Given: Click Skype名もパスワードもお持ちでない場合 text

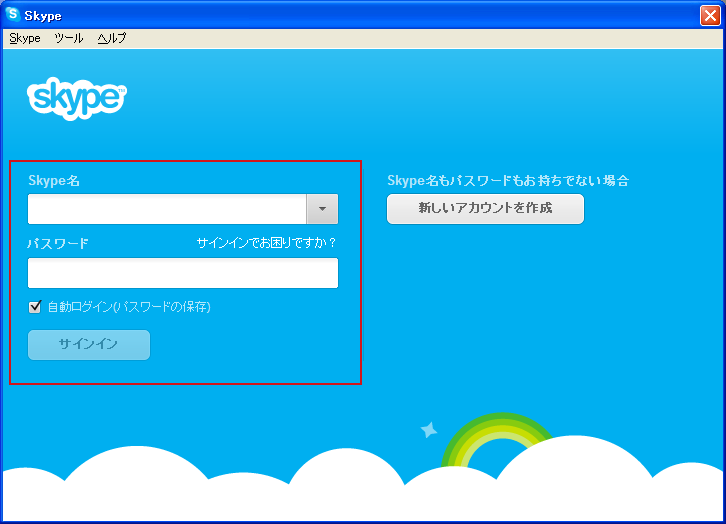Looking at the screenshot, I should point(508,181).
